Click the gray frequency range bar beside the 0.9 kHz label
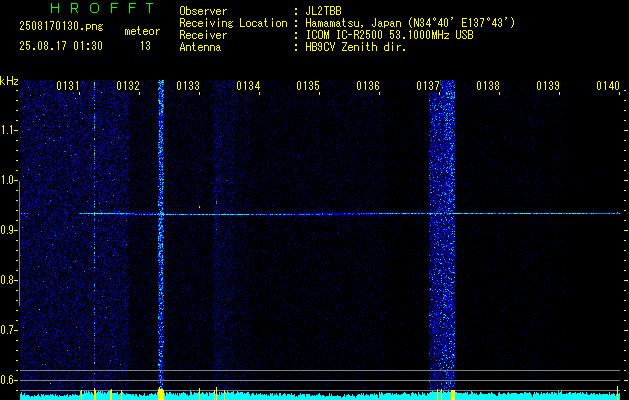Image resolution: width=629 pixels, height=400 pixels. point(19,246)
